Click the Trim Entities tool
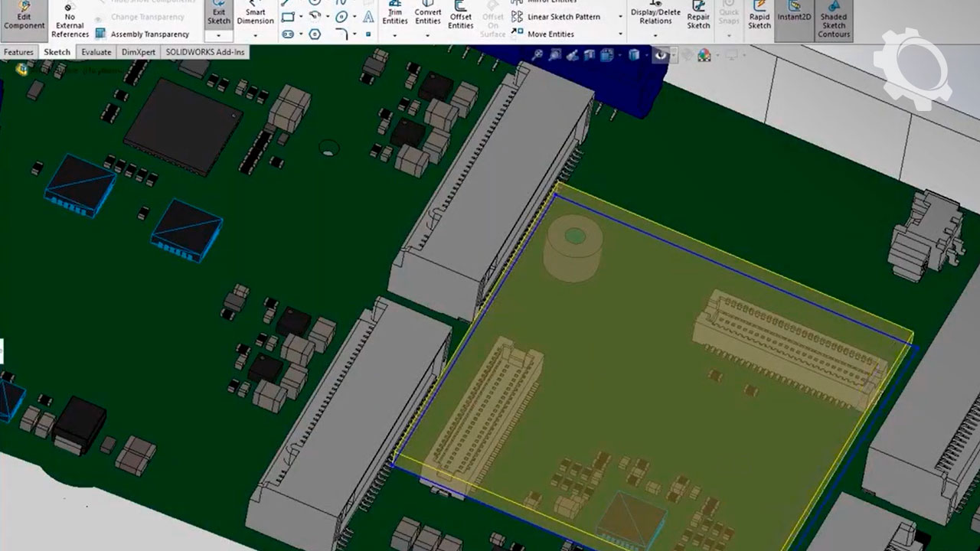This screenshot has height=551, width=980. [x=395, y=16]
